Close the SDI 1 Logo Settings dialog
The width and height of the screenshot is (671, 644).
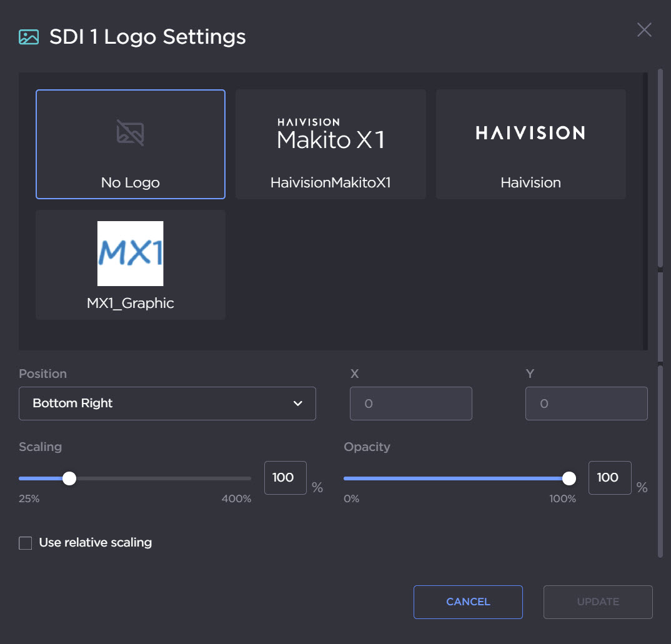pyautogui.click(x=644, y=30)
